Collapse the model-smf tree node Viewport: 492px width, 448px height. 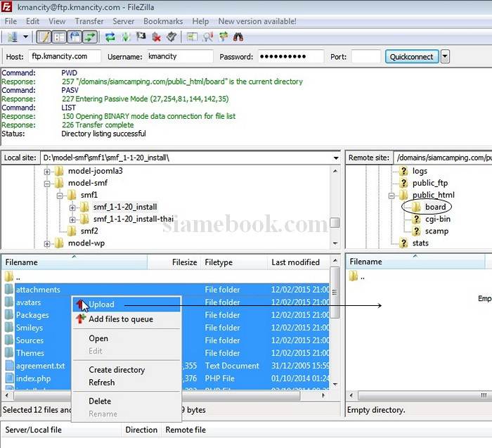47,184
